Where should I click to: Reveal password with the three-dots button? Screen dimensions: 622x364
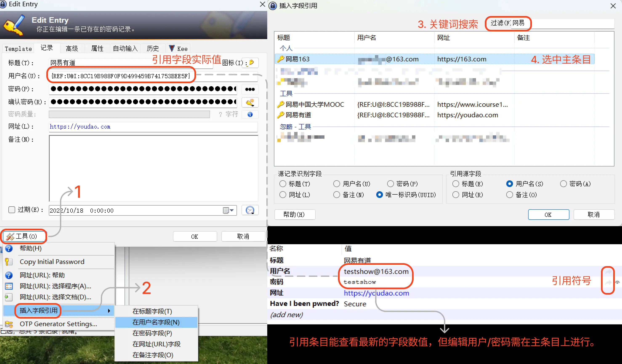[250, 89]
